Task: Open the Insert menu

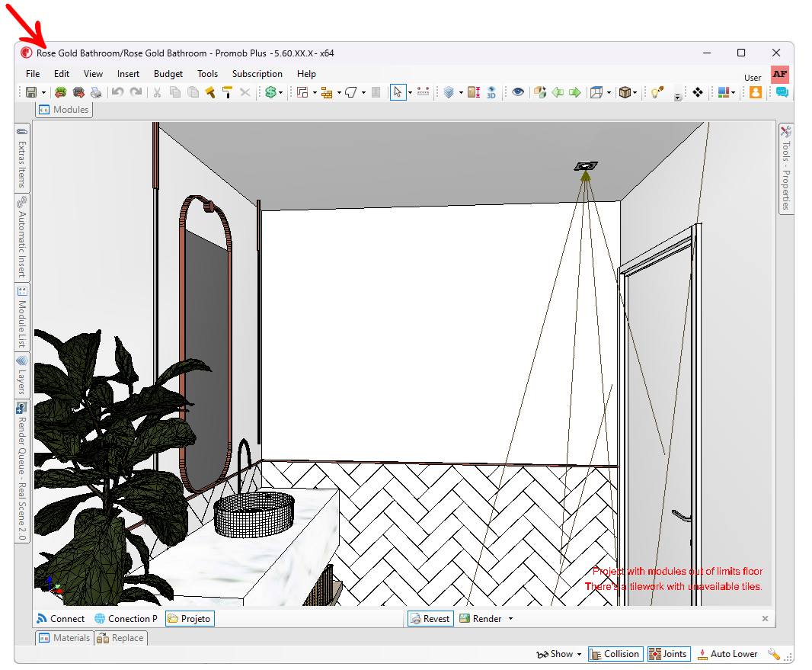Action: click(x=128, y=74)
